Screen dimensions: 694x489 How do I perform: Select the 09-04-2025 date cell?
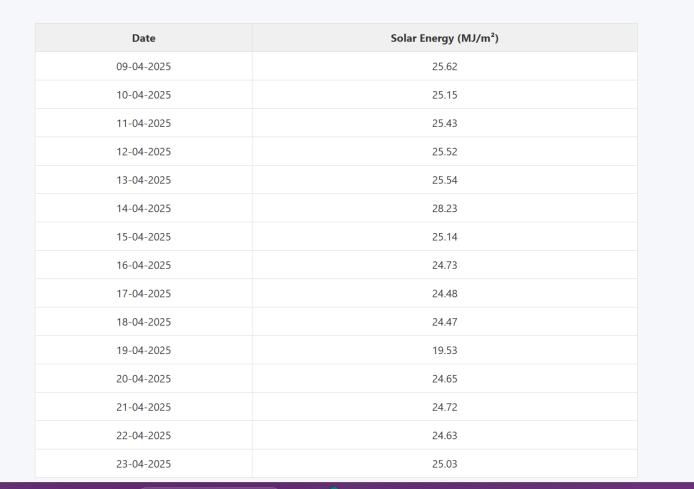144,67
